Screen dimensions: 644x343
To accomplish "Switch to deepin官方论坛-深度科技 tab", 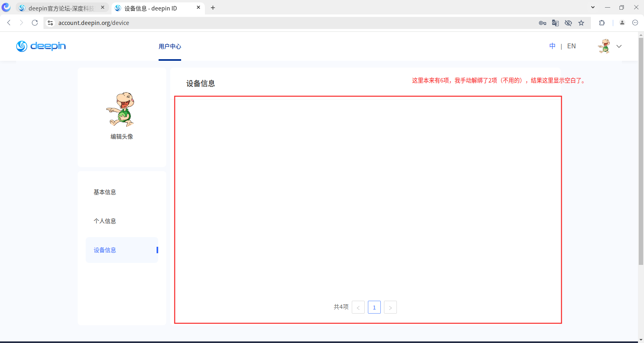I will (x=61, y=8).
